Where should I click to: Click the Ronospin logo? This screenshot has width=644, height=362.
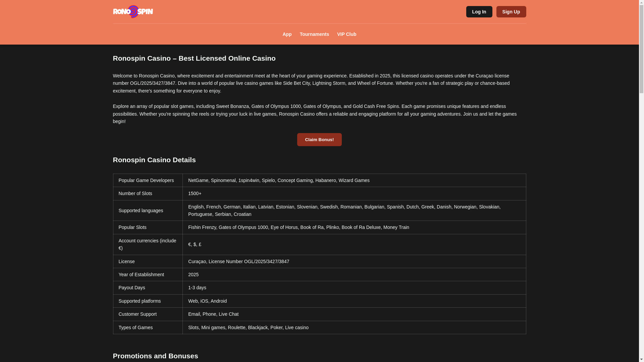(x=133, y=12)
